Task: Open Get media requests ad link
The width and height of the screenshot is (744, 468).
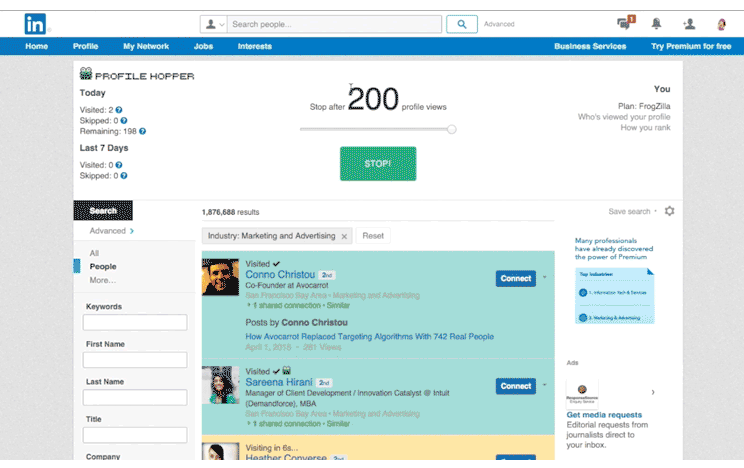Action: click(x=604, y=415)
